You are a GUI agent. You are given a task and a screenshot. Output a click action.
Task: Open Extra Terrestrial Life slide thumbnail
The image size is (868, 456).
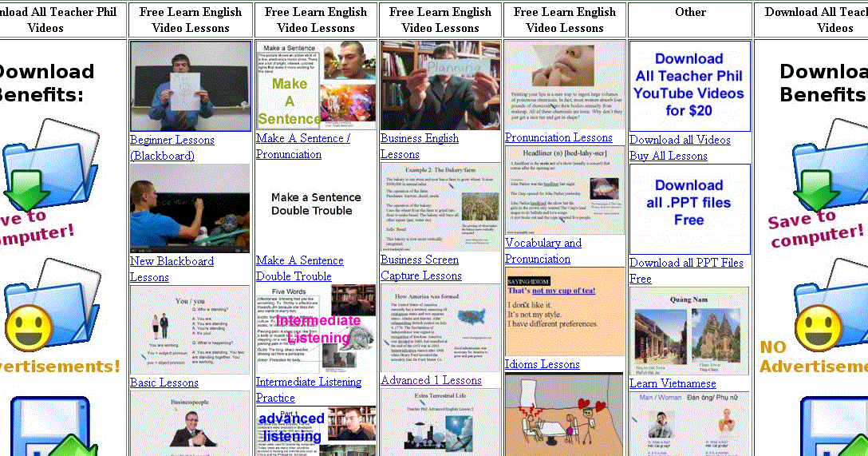[x=440, y=422]
